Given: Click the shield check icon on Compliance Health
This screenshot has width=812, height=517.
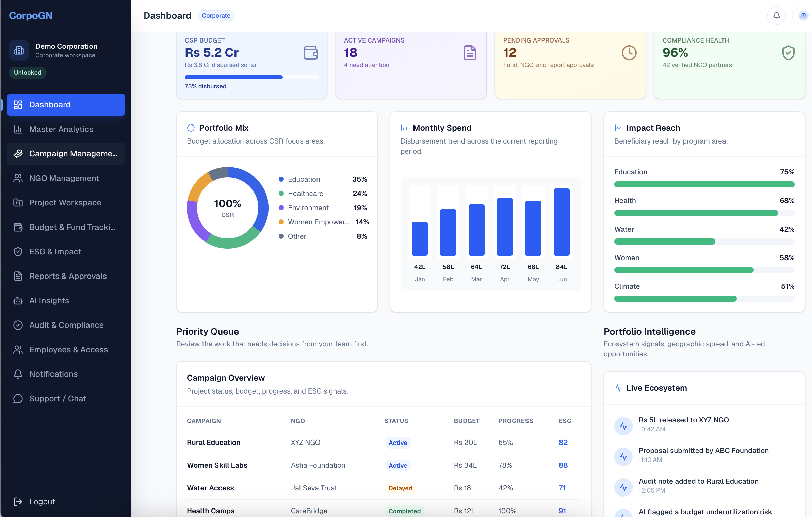Looking at the screenshot, I should coord(788,53).
